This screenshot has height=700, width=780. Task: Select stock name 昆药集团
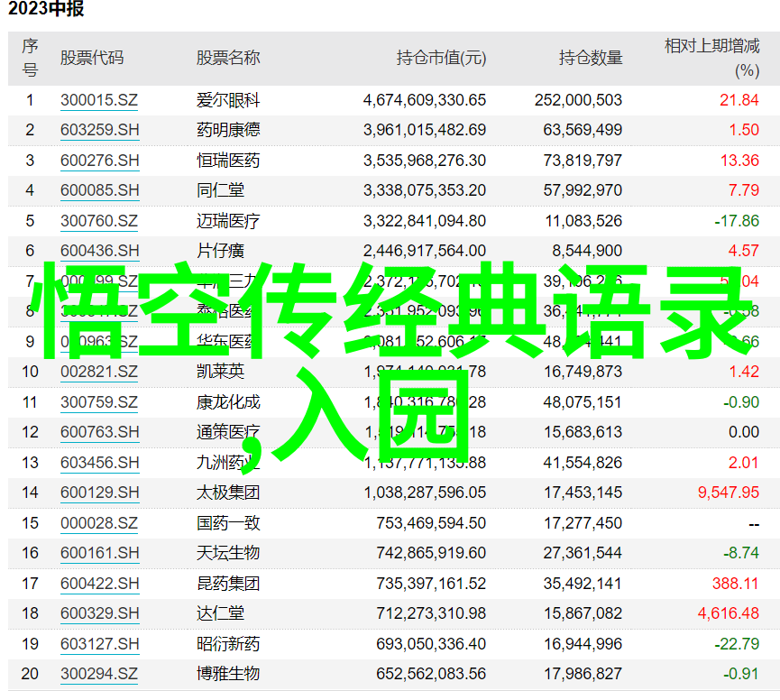pyautogui.click(x=228, y=584)
